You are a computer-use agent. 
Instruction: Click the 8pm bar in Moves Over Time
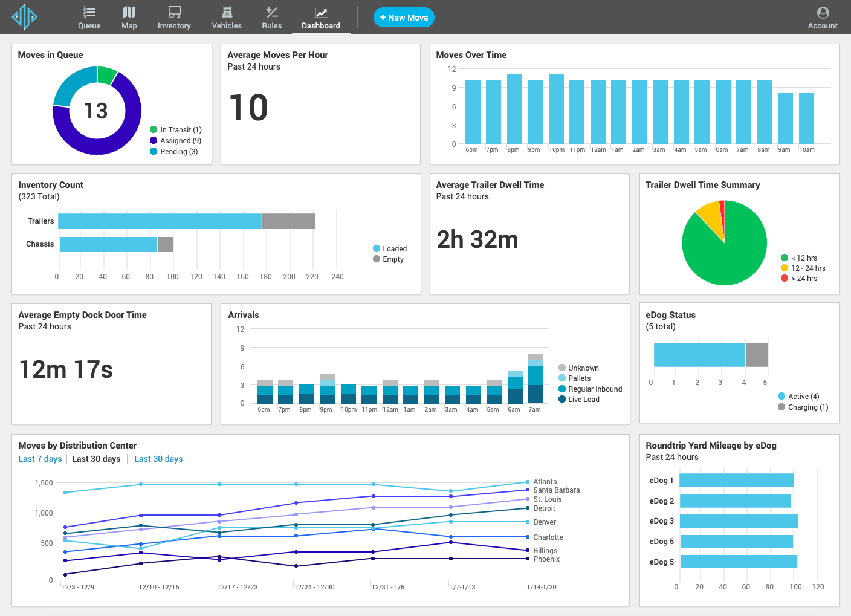click(x=514, y=109)
